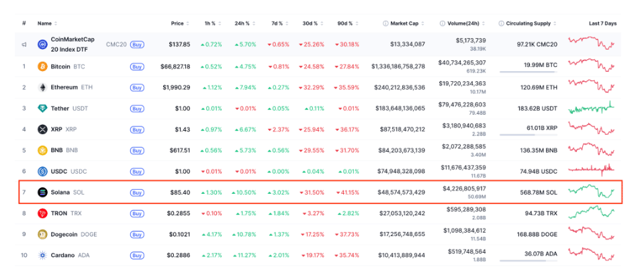Click the Solana logo icon
This screenshot has height=269, width=644.
(42, 192)
